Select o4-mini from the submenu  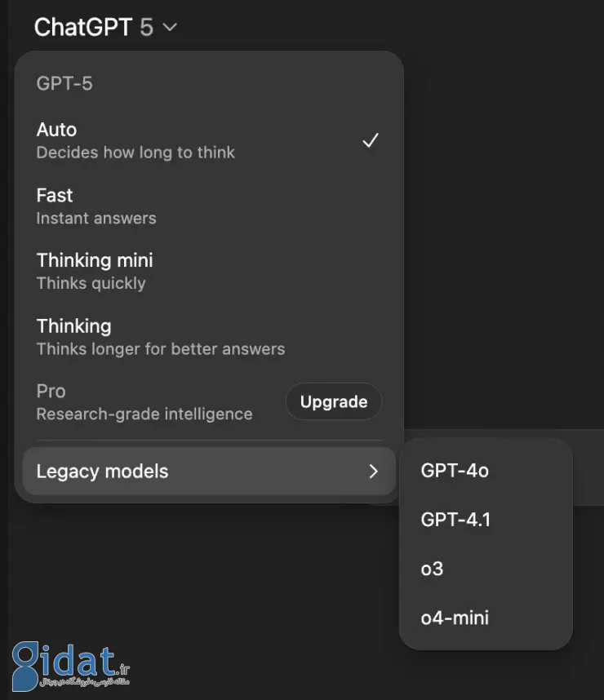point(486,618)
